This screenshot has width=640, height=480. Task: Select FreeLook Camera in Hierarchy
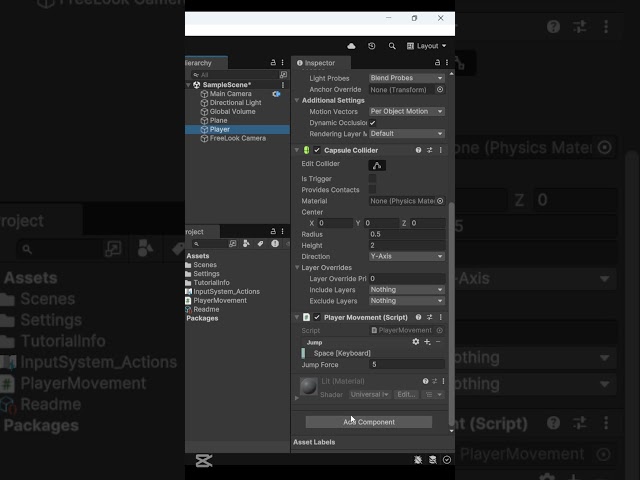(x=238, y=138)
